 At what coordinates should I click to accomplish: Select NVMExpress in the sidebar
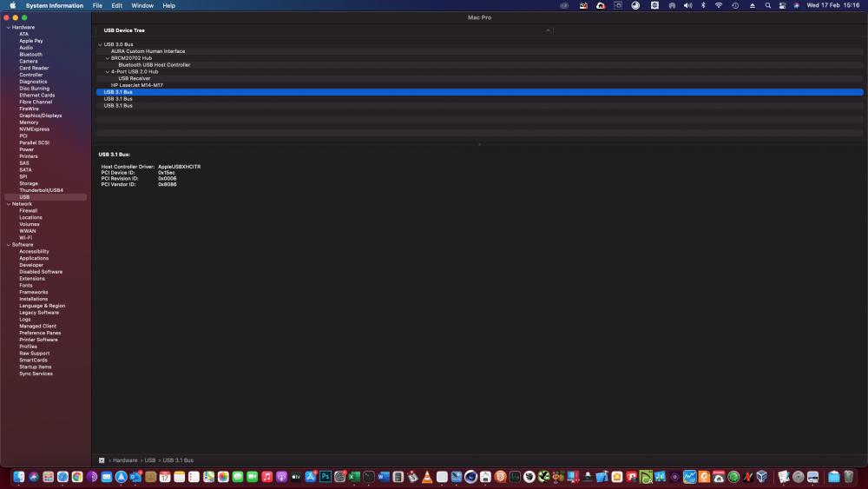pyautogui.click(x=35, y=129)
